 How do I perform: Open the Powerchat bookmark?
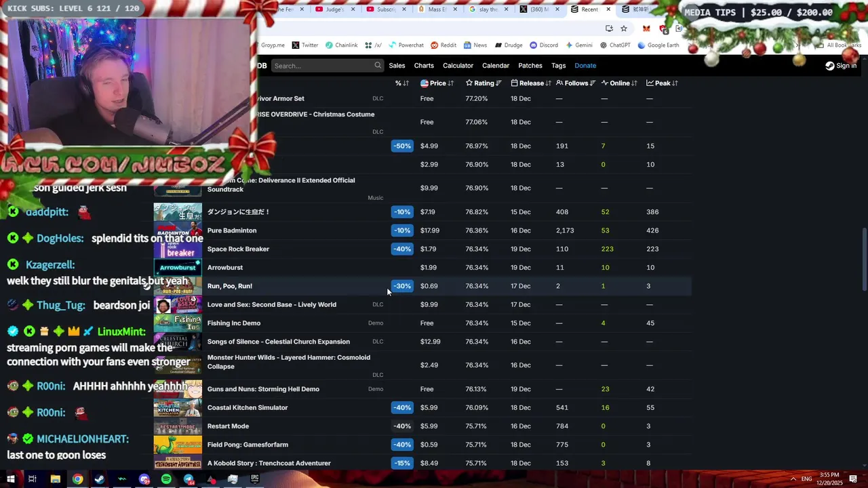tap(406, 45)
